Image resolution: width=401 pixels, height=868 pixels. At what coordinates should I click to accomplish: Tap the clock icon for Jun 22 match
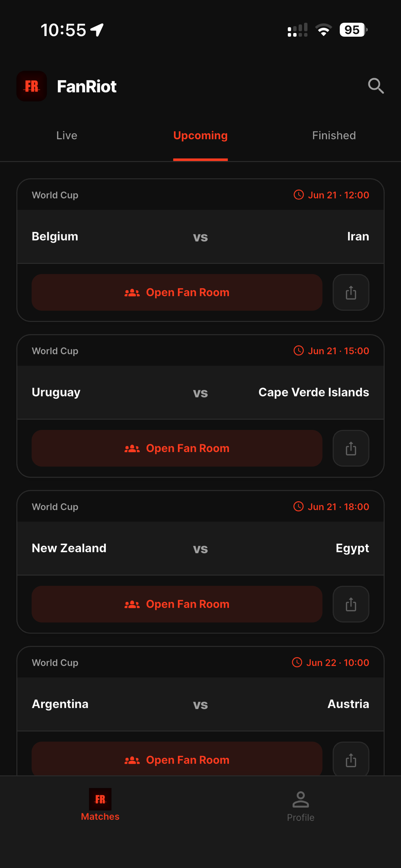(297, 662)
